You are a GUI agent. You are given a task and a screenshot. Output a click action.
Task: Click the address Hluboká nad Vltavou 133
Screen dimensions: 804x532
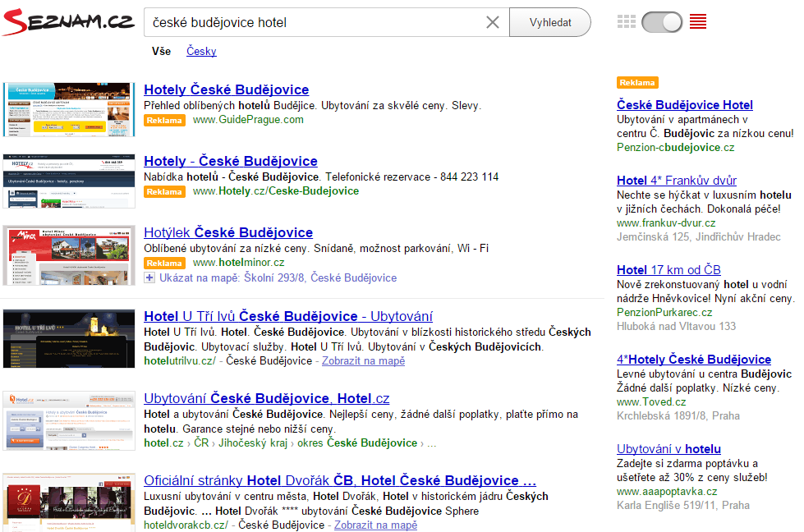click(676, 326)
